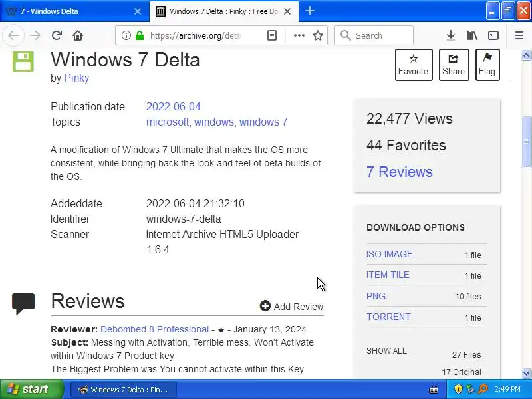Viewport: 532px width, 399px height.
Task: Expand the ISO IMAGE download option
Action: tap(389, 254)
